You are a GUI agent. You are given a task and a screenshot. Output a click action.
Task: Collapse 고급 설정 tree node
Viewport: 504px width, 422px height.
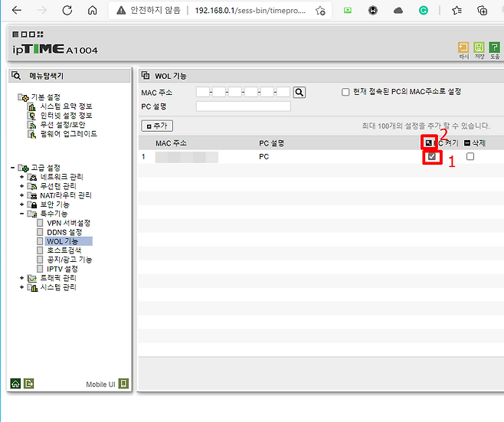point(12,168)
